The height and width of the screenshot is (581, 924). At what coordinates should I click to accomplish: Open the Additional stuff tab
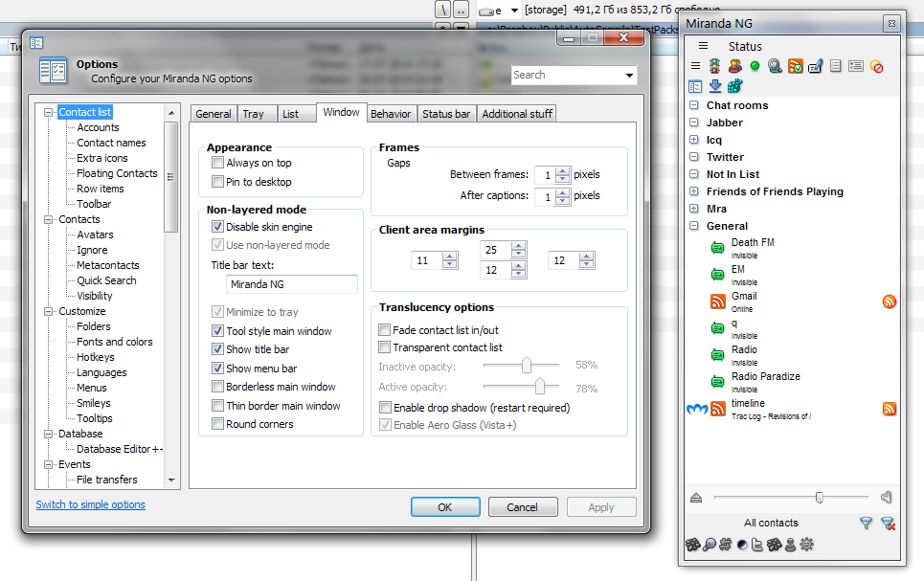tap(517, 114)
